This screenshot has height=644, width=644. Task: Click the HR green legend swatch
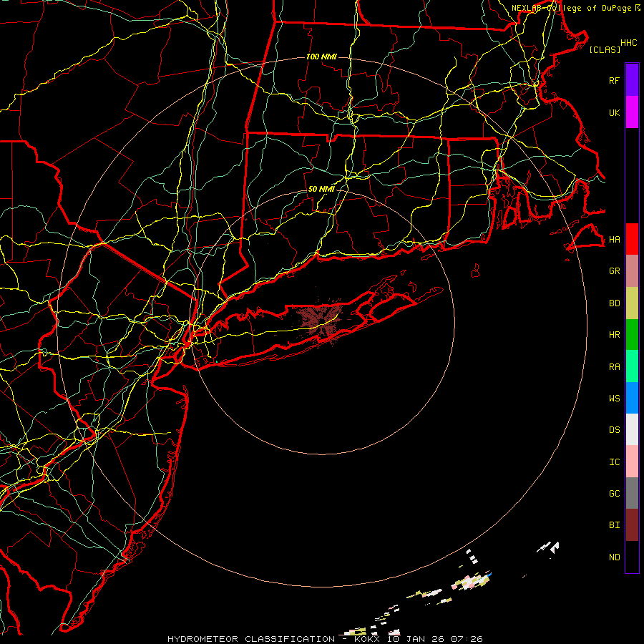[632, 335]
